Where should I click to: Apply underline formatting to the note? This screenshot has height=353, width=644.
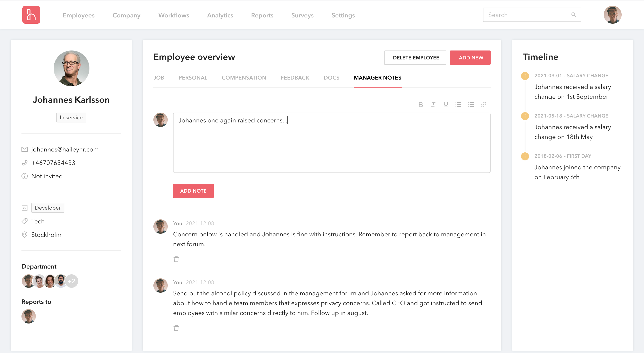point(446,104)
